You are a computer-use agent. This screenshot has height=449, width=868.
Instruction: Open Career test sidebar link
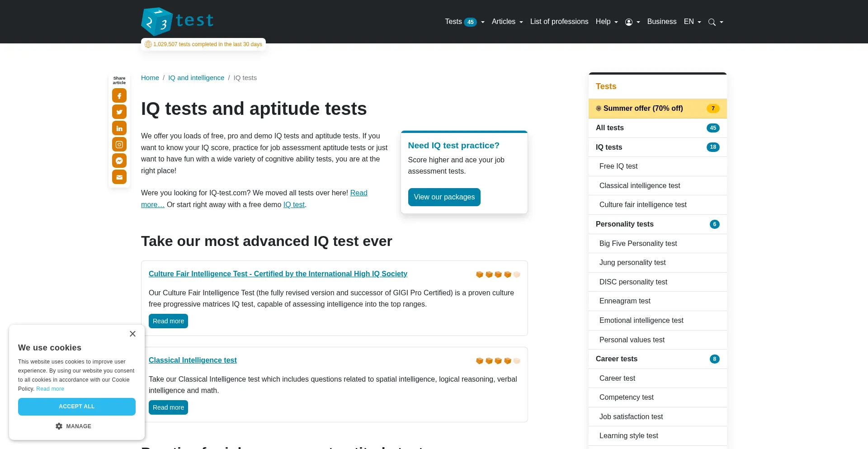(x=658, y=378)
